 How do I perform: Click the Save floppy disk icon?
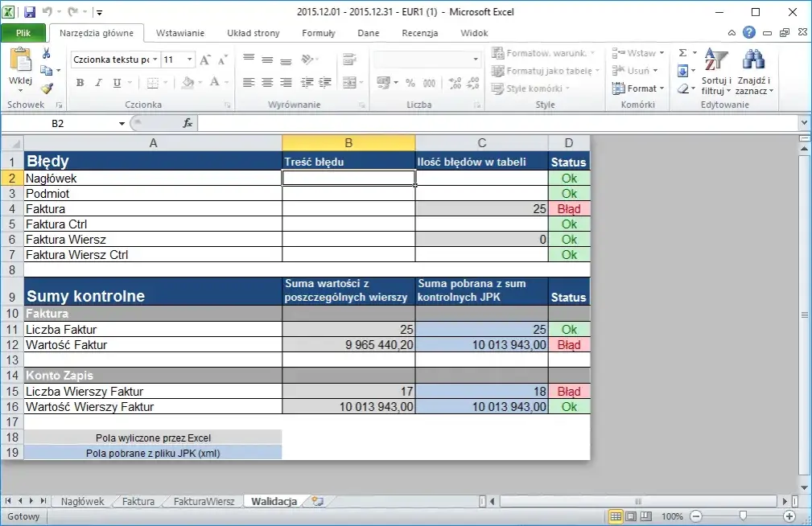(30, 12)
